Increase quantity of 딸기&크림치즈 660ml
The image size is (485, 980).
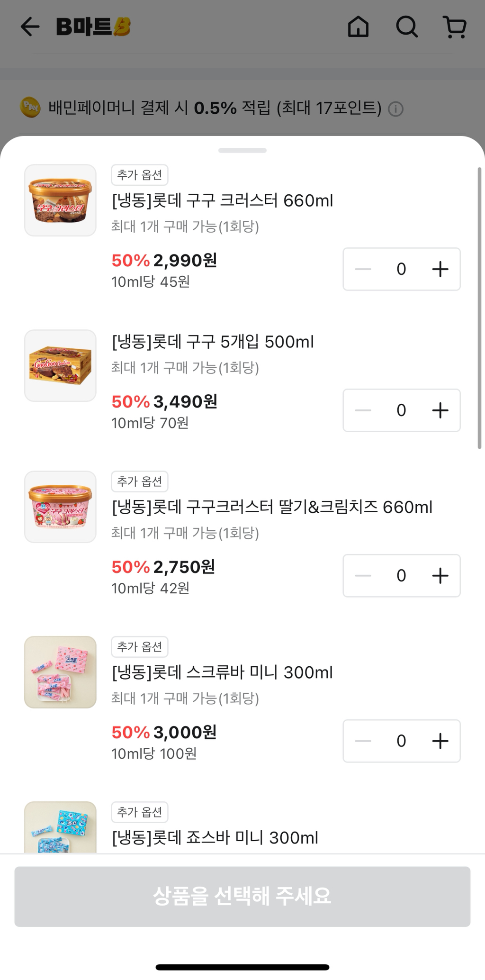point(440,576)
